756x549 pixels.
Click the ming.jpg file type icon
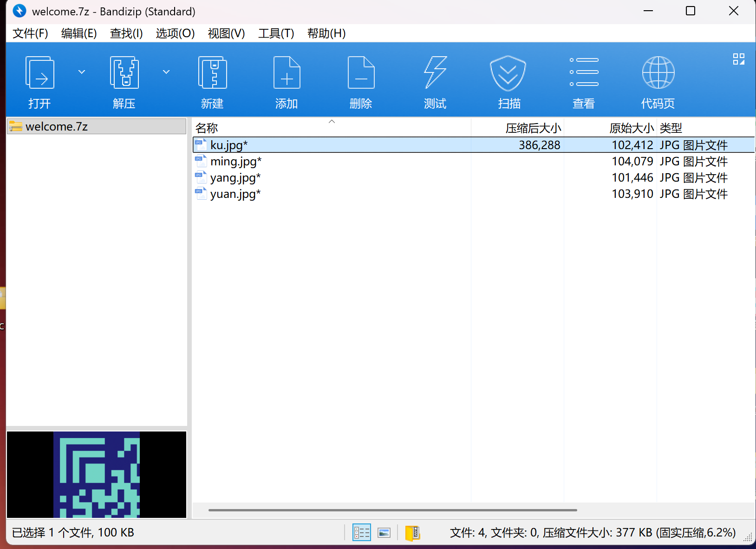click(x=201, y=161)
